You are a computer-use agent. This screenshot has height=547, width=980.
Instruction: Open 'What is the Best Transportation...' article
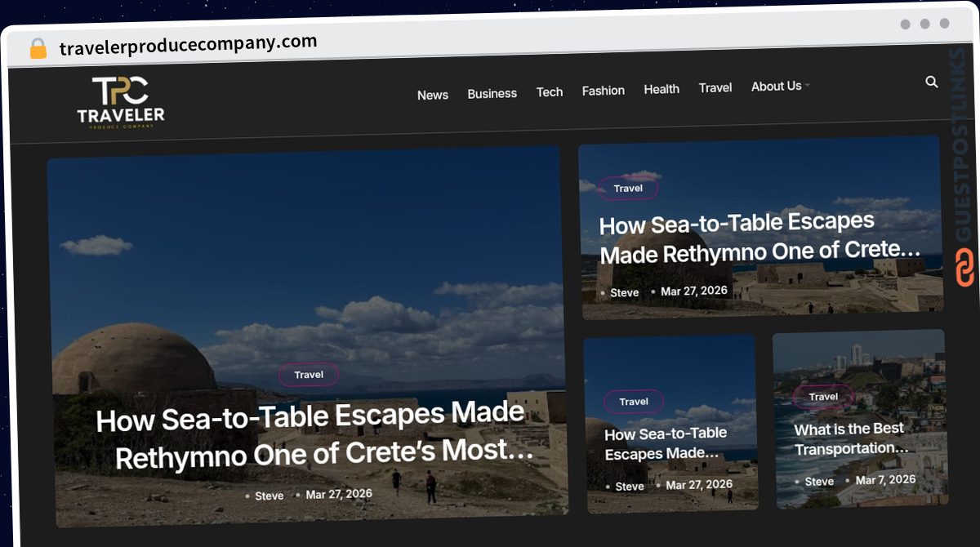coord(851,439)
